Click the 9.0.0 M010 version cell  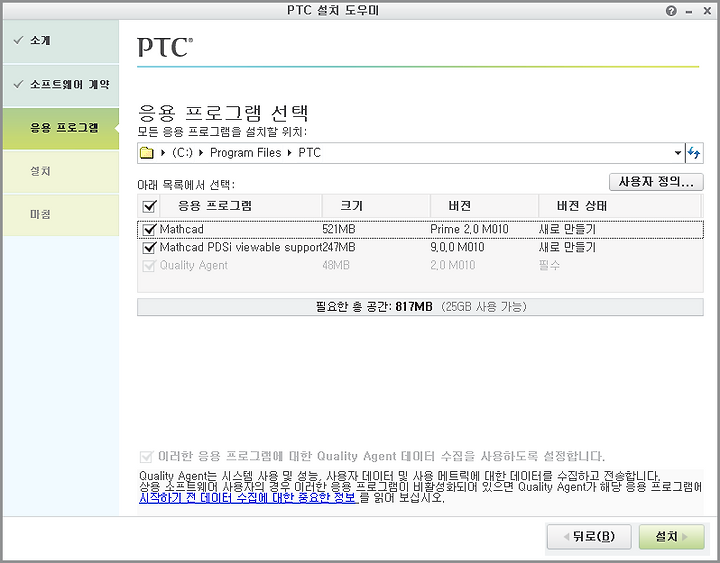point(457,248)
